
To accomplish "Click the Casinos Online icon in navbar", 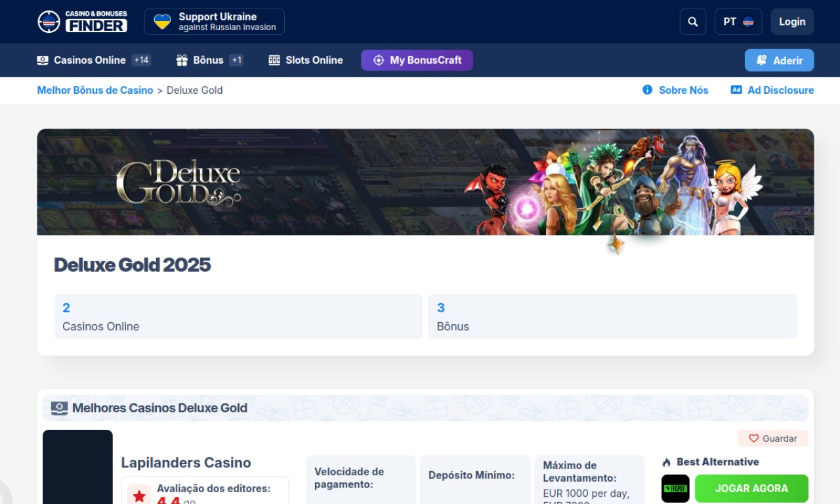I will (43, 60).
